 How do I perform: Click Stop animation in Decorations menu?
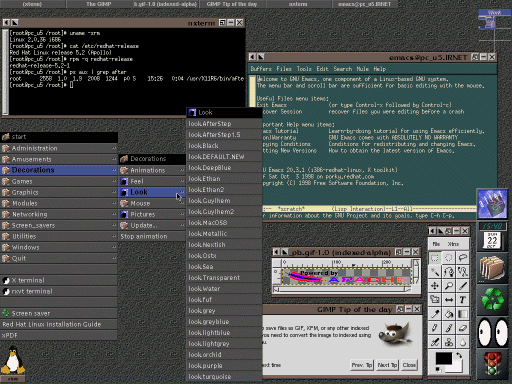152,236
